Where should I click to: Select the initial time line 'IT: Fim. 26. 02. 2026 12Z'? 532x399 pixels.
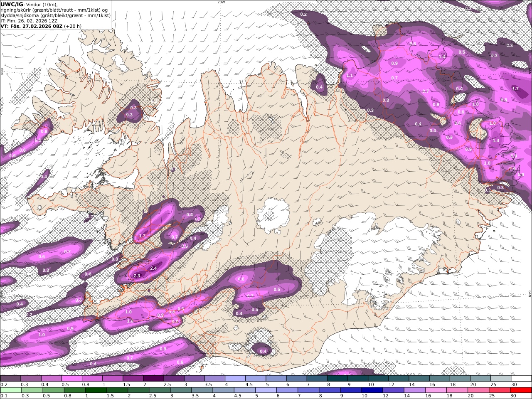tap(29, 20)
